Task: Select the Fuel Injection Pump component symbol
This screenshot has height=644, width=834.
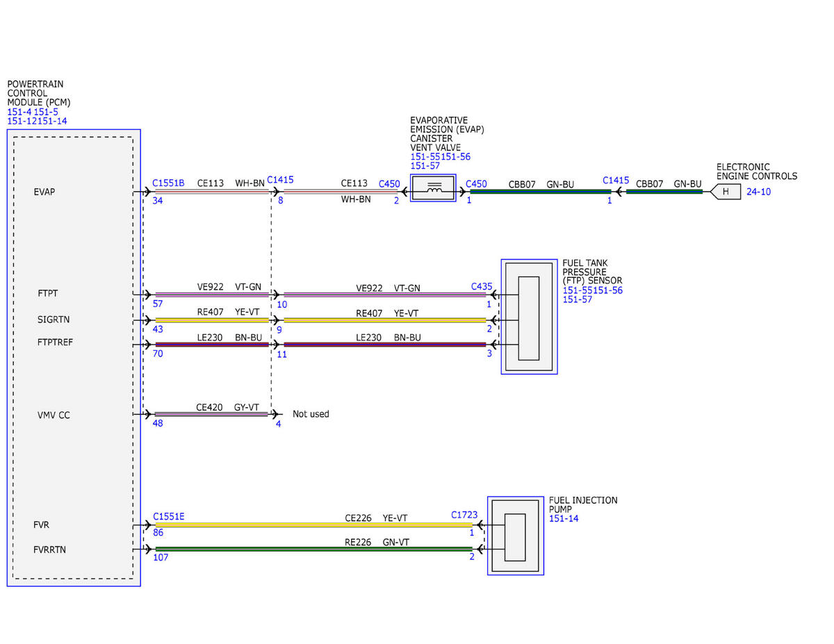Action: coord(515,536)
